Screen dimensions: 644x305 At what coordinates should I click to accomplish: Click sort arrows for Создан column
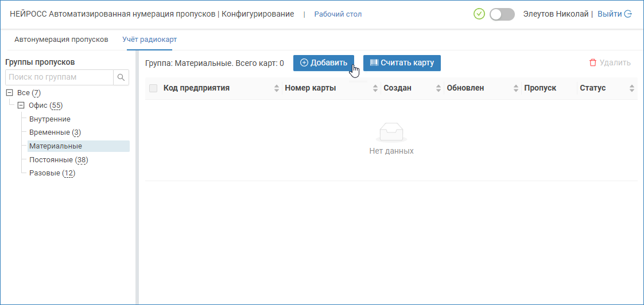click(x=439, y=88)
